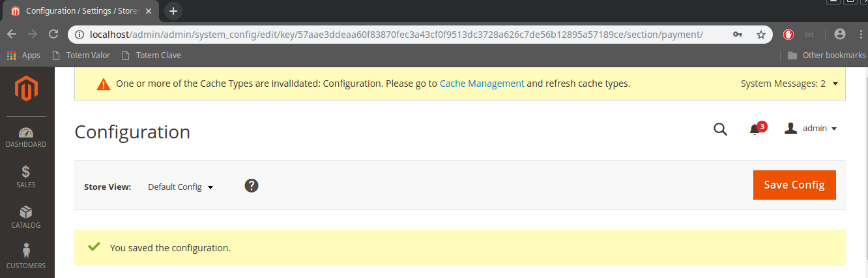The width and height of the screenshot is (868, 278).
Task: Open the Catalog sidebar menu
Action: 26,217
